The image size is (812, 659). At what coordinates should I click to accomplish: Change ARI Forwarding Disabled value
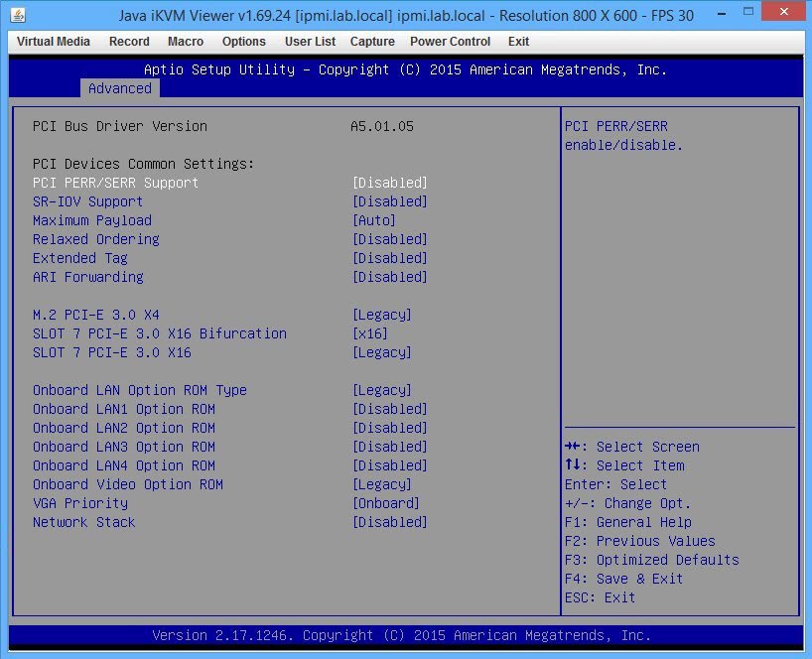coord(390,277)
